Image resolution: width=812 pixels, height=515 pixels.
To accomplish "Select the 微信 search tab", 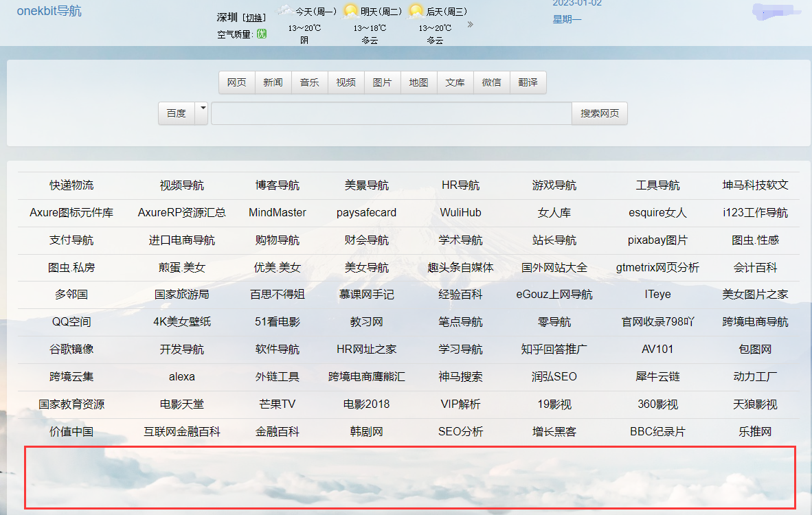I will click(x=491, y=82).
